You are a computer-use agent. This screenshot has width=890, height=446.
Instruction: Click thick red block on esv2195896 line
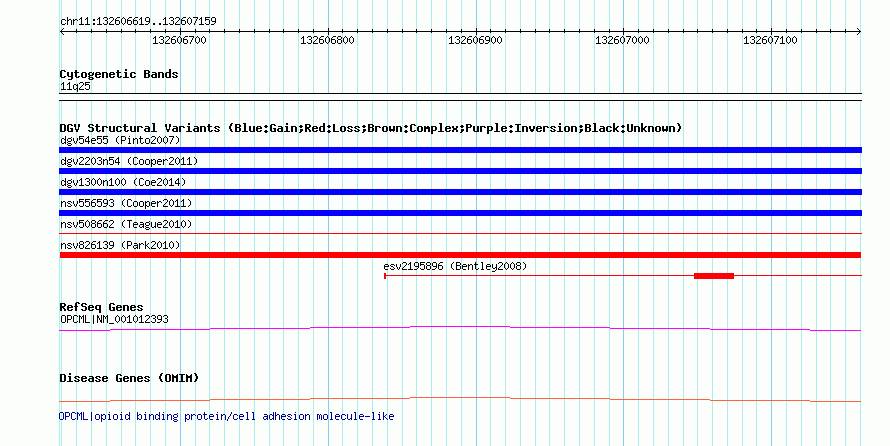714,276
